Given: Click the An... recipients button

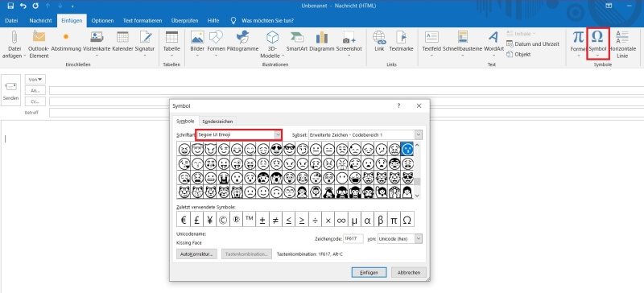Looking at the screenshot, I should coord(35,90).
